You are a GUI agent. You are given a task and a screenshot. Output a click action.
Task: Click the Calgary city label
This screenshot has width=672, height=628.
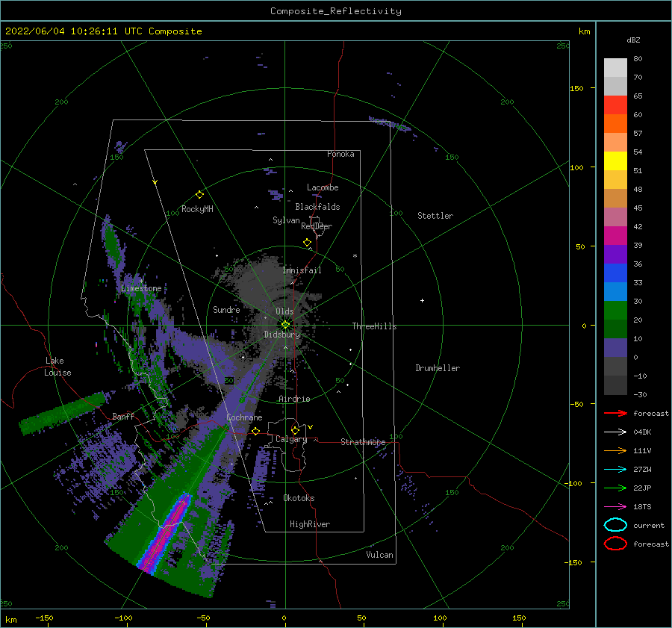coord(290,439)
